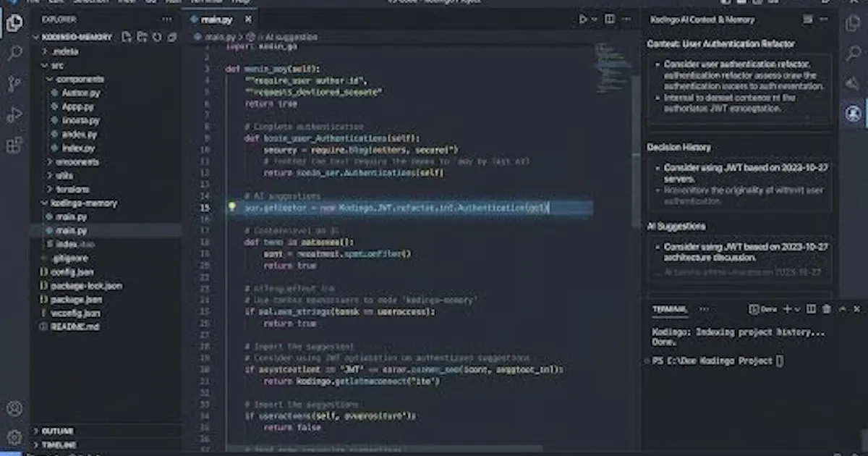
Task: Open Source Control in left activity bar
Action: point(14,84)
